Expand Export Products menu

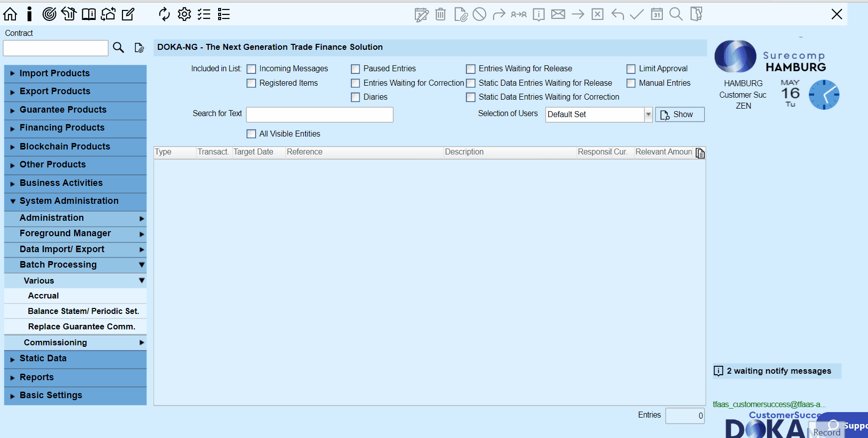pyautogui.click(x=75, y=91)
